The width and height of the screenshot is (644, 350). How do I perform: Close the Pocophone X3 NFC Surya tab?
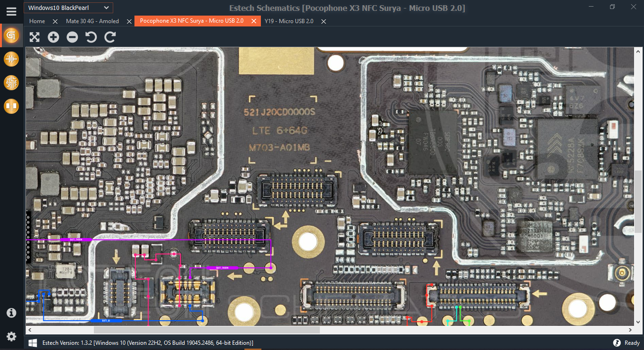click(x=254, y=21)
